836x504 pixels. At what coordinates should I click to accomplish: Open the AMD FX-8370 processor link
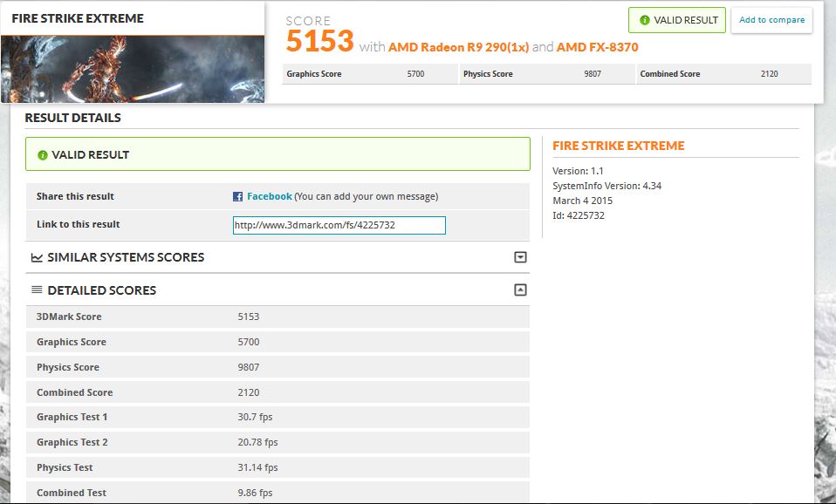(597, 47)
